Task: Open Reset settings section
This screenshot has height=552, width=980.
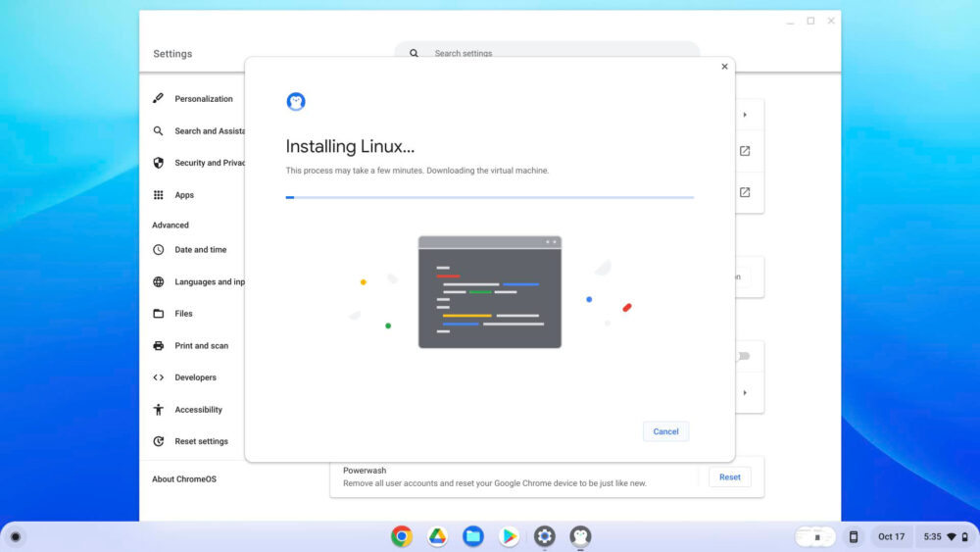Action: tap(201, 441)
